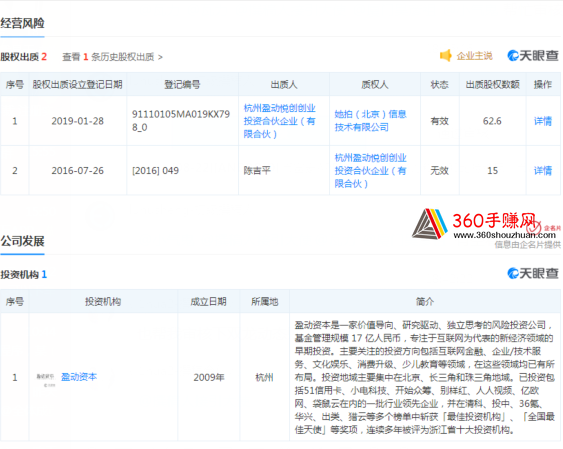Click the date cell 2016-07-26

pyautogui.click(x=77, y=170)
